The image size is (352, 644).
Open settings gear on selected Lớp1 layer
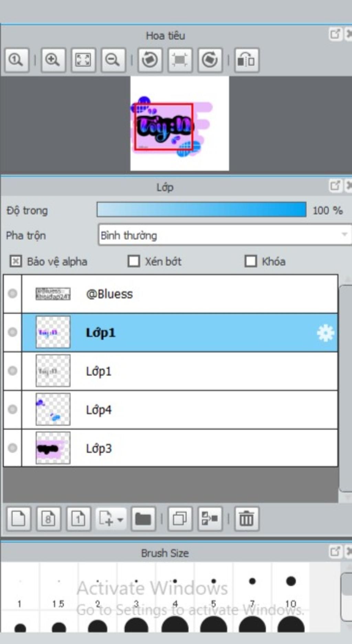coord(325,333)
